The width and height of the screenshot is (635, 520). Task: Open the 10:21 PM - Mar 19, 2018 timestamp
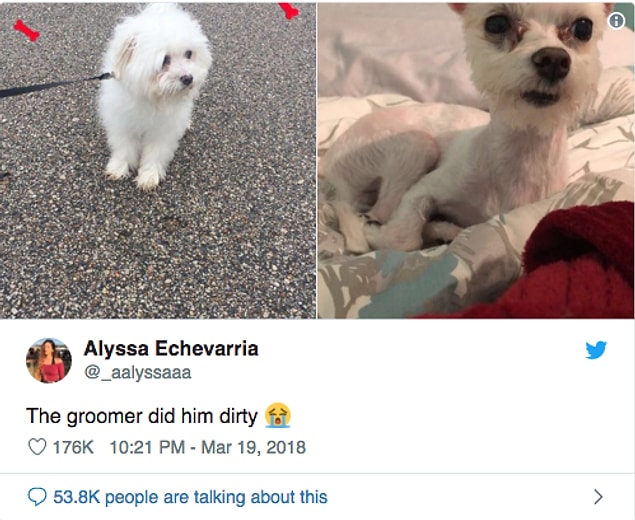click(208, 448)
